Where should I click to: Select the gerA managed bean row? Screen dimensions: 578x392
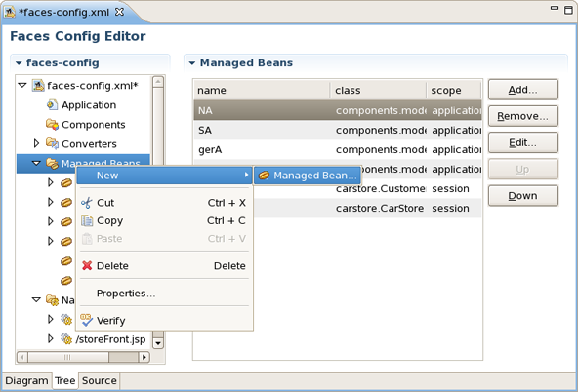click(x=338, y=149)
